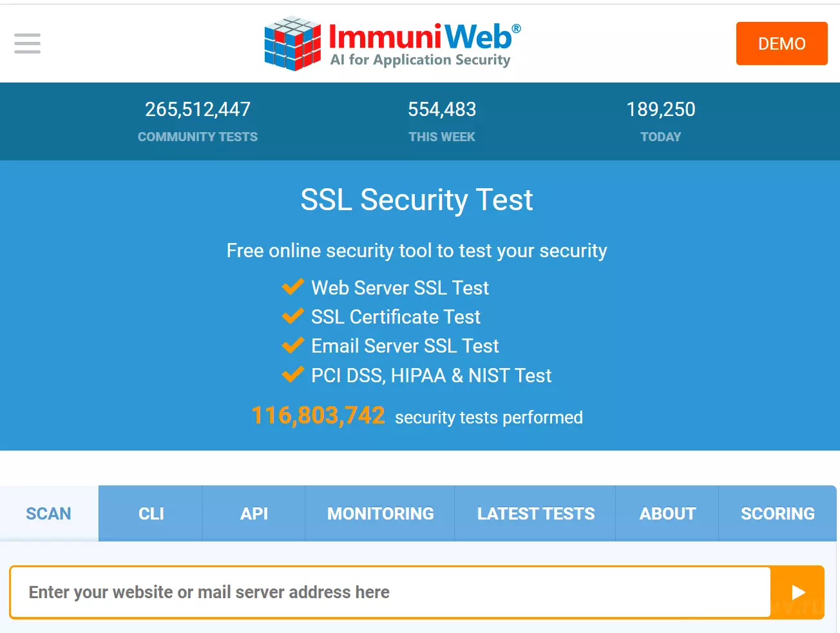Click the Email Server SSL Test item
The width and height of the screenshot is (840, 633).
405,346
